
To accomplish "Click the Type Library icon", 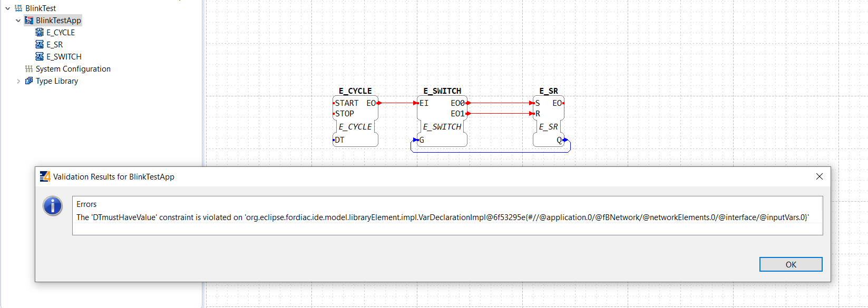I will click(x=29, y=81).
